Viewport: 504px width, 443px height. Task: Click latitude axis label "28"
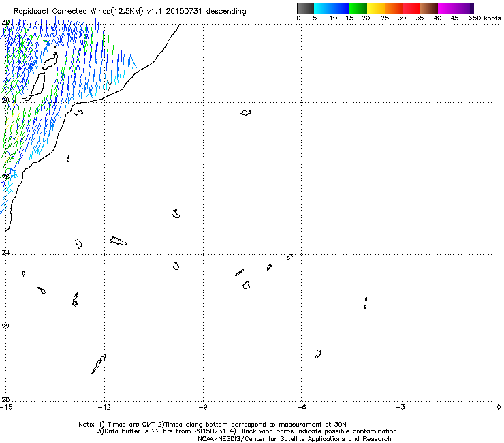tap(5, 100)
